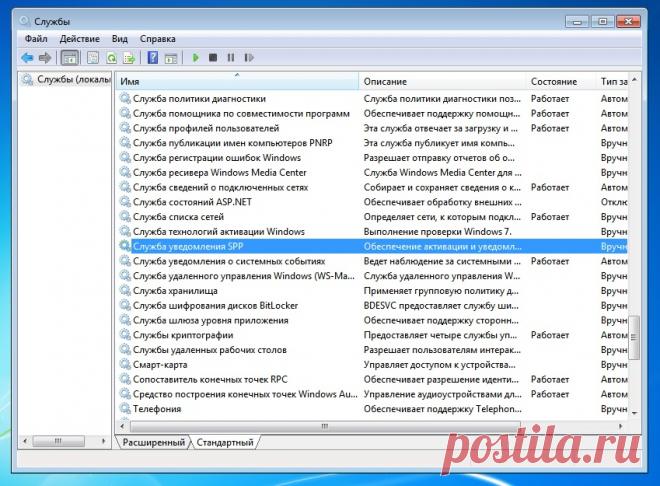Viewport: 660px width, 486px height.
Task: Sort by the Имя column header
Action: point(237,81)
